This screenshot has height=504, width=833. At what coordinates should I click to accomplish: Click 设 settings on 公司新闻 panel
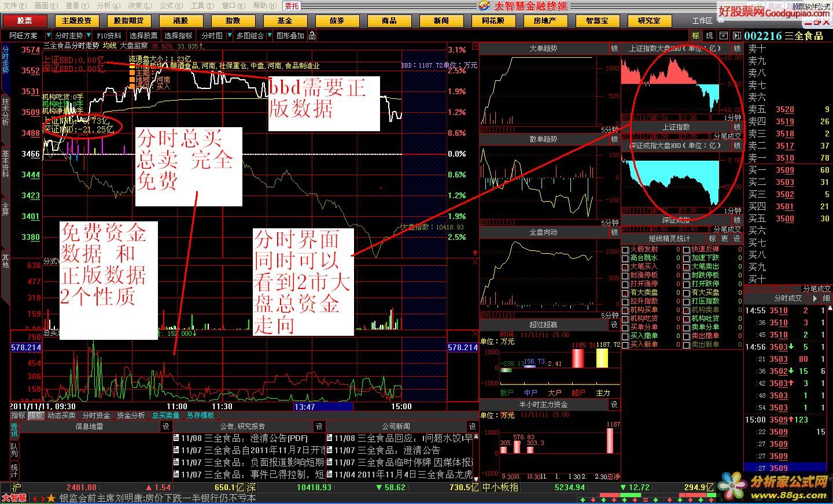click(472, 427)
